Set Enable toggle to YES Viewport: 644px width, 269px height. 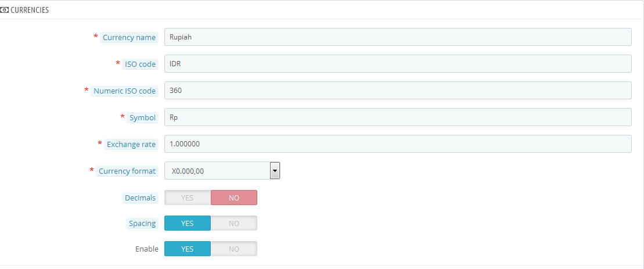tap(188, 249)
